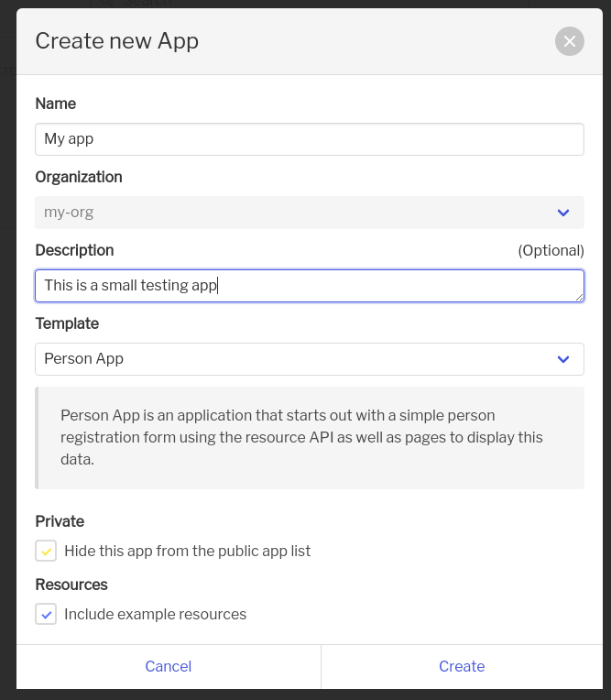Click the Description text area
This screenshot has height=700, width=611.
coord(310,286)
